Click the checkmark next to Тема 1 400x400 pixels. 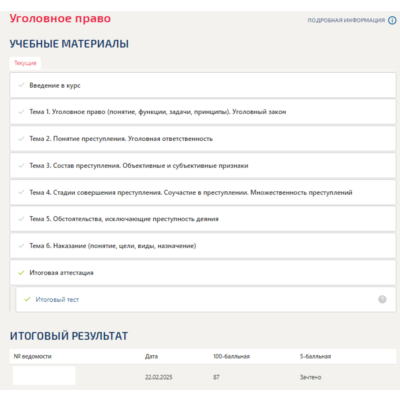pyautogui.click(x=21, y=112)
